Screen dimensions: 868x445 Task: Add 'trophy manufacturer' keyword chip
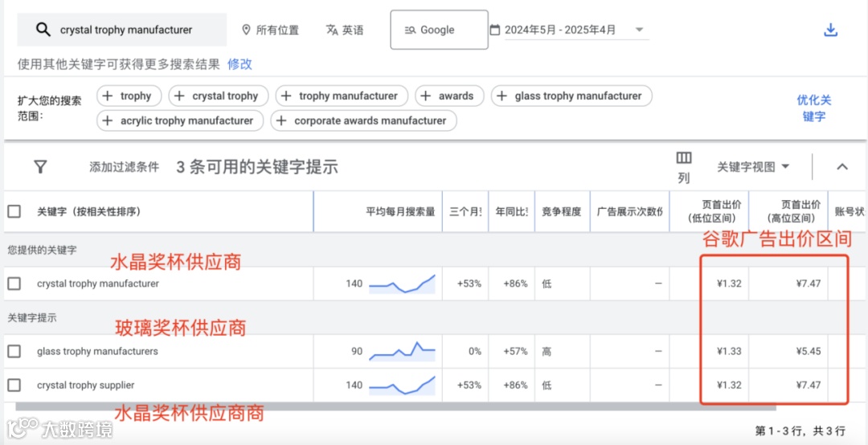[x=342, y=96]
